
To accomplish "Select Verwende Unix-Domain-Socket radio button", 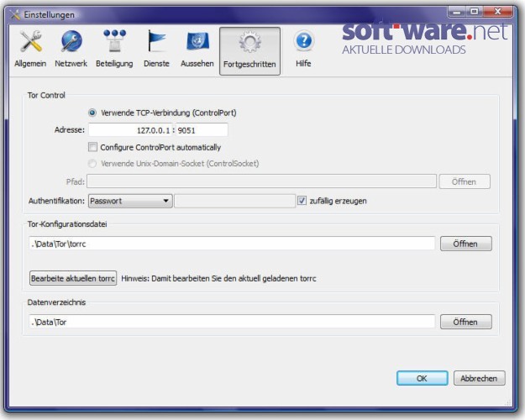I will click(92, 164).
